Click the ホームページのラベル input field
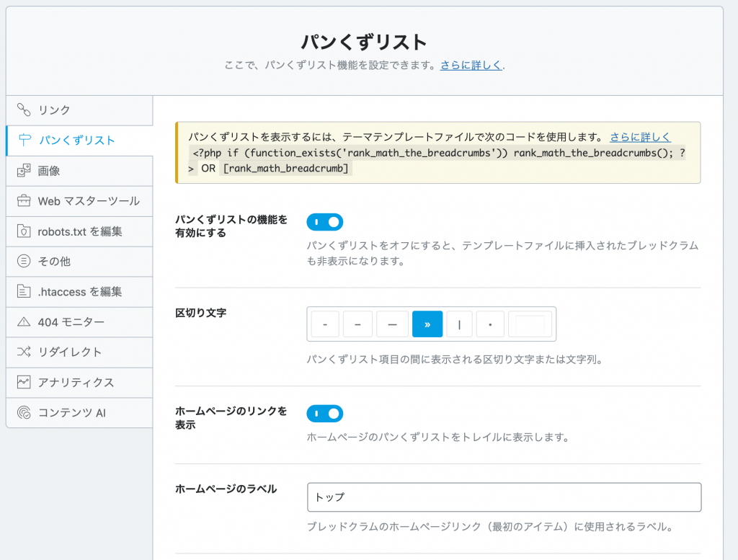738x560 pixels. [x=504, y=497]
